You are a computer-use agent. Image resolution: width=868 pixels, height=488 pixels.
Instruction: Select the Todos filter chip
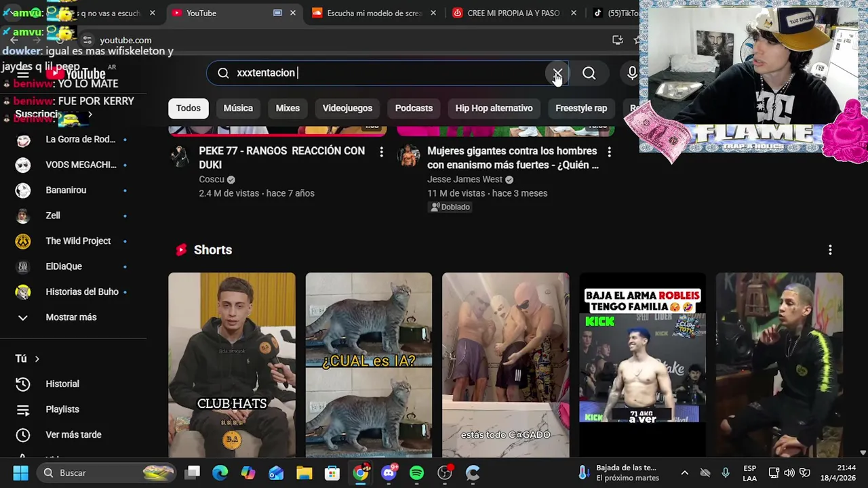point(189,108)
